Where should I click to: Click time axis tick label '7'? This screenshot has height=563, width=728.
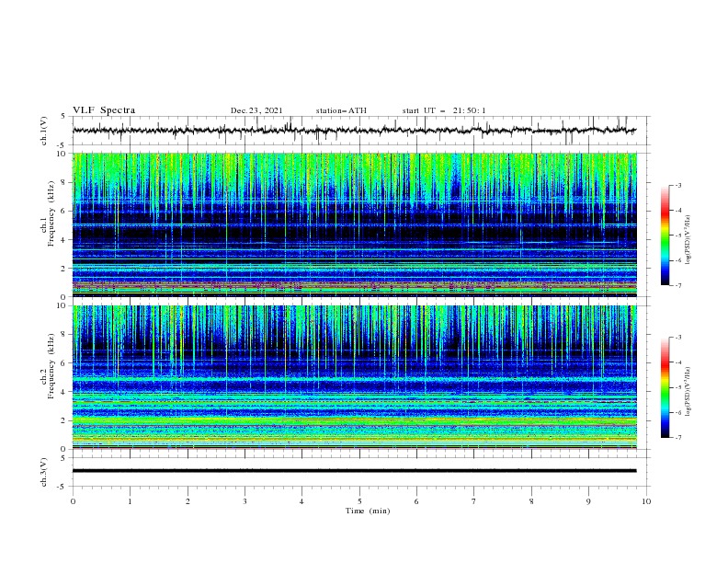pos(474,501)
